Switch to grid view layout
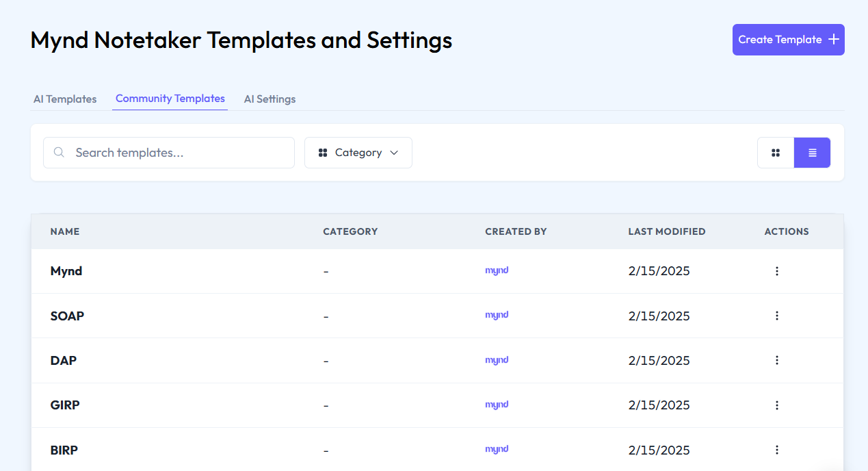The image size is (868, 471). [776, 153]
